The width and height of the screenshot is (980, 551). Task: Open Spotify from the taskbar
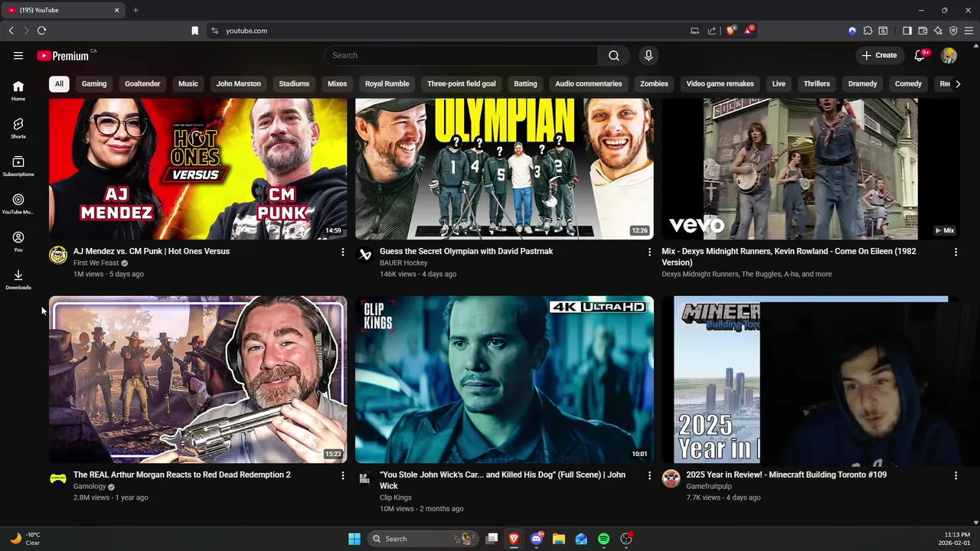pyautogui.click(x=603, y=539)
